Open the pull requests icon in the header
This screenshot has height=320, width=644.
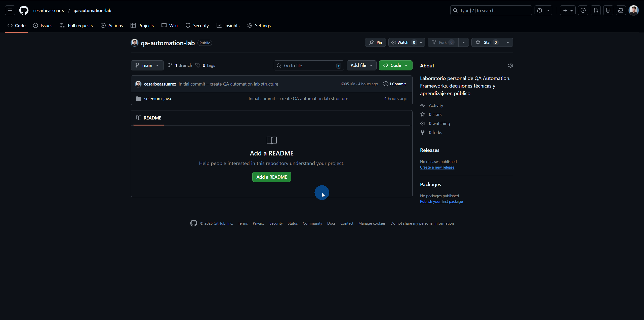coord(596,10)
